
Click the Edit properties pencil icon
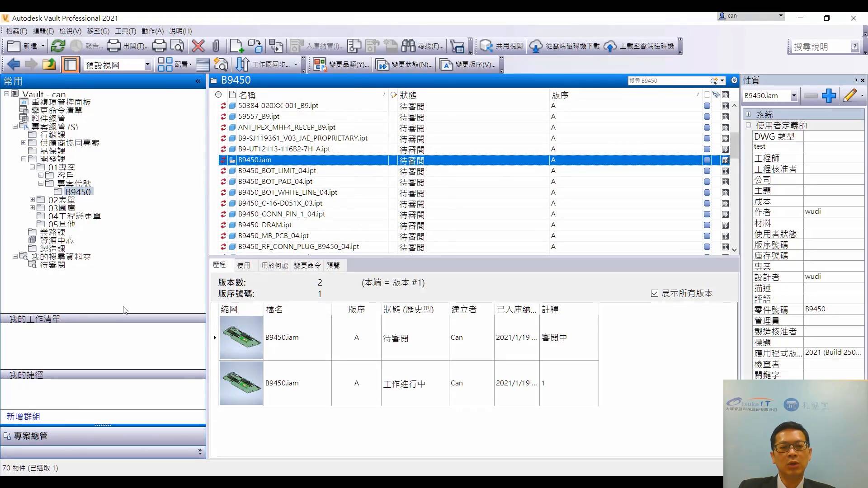849,96
